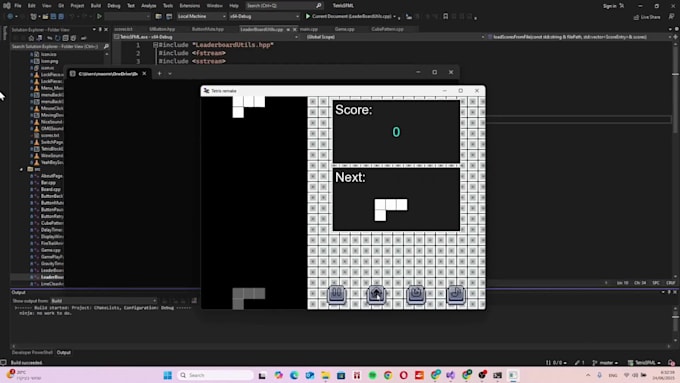This screenshot has width=680, height=383.
Task: Select Game.cpp in Solution Explorer
Action: coord(51,250)
